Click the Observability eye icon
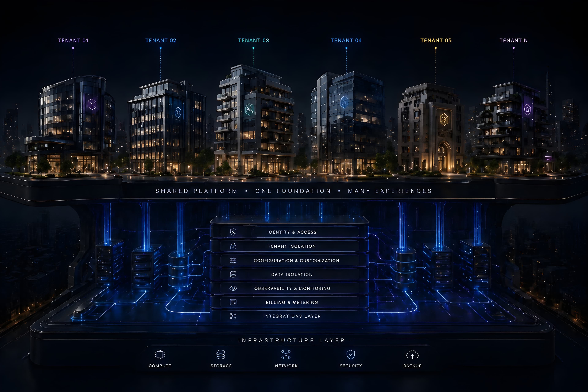 [233, 288]
